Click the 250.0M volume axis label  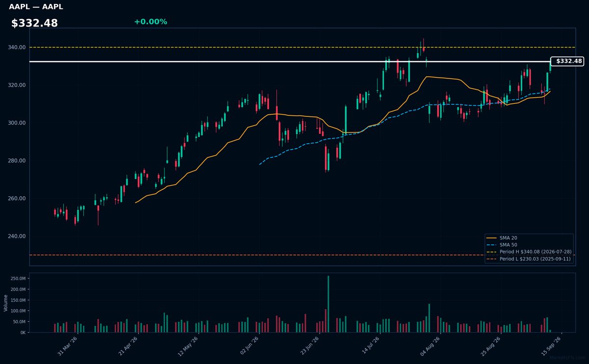point(19,279)
